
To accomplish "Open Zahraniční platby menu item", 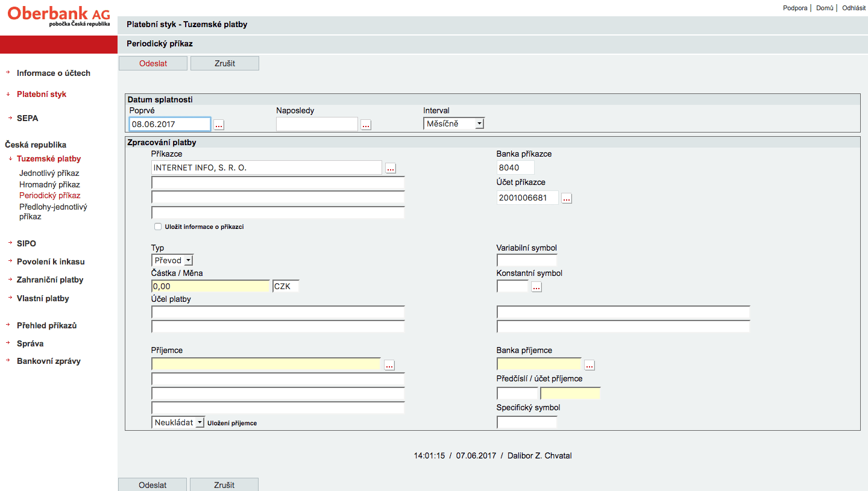I will pyautogui.click(x=50, y=280).
